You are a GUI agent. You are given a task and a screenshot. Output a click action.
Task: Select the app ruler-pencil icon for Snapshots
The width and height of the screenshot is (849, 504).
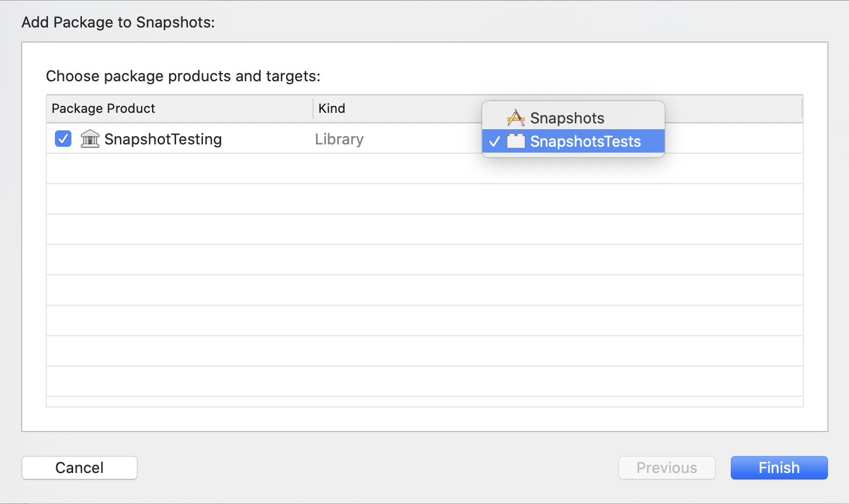[x=515, y=118]
